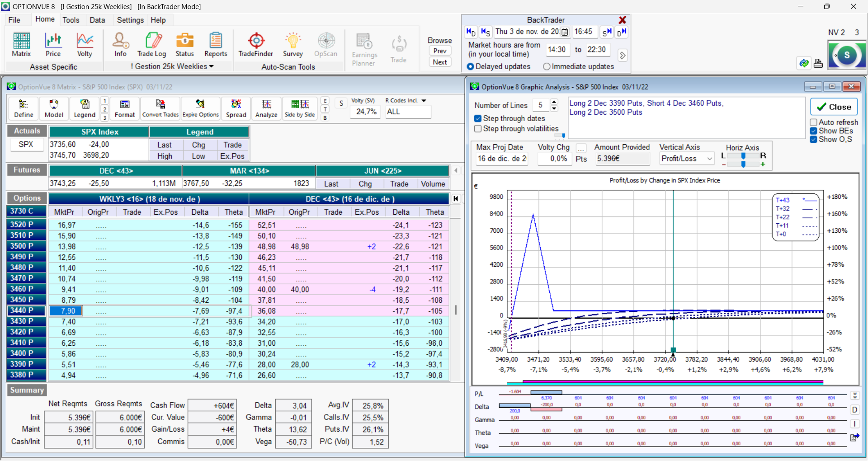Enable Step through volatilities
Screen dimensions: 868x461
click(x=477, y=129)
